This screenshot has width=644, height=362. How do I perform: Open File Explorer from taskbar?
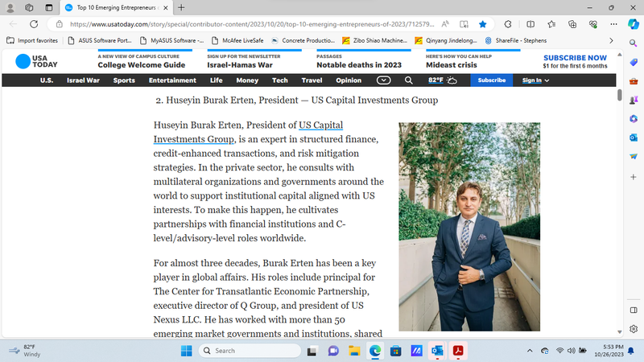354,351
